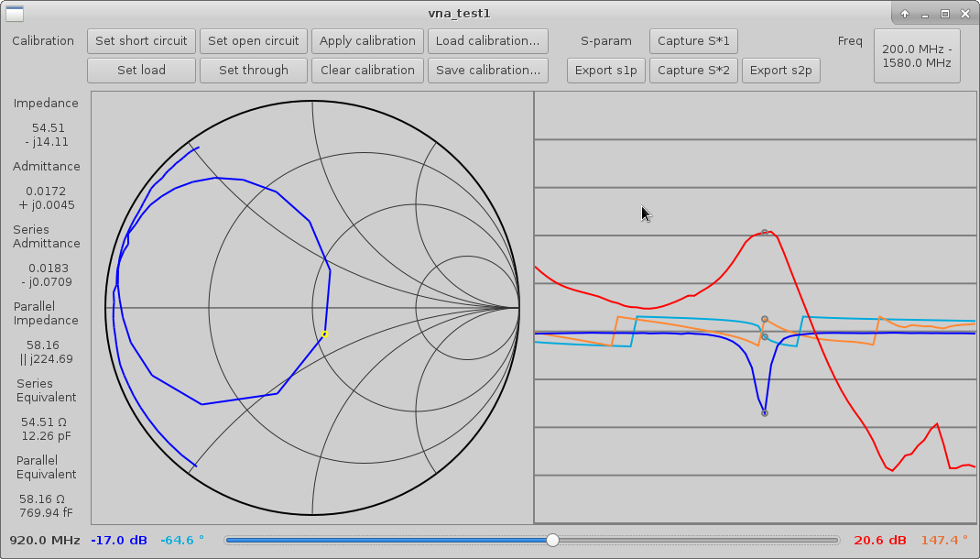Click the yellow marker on the Smith chart
The width and height of the screenshot is (980, 559).
click(x=324, y=334)
